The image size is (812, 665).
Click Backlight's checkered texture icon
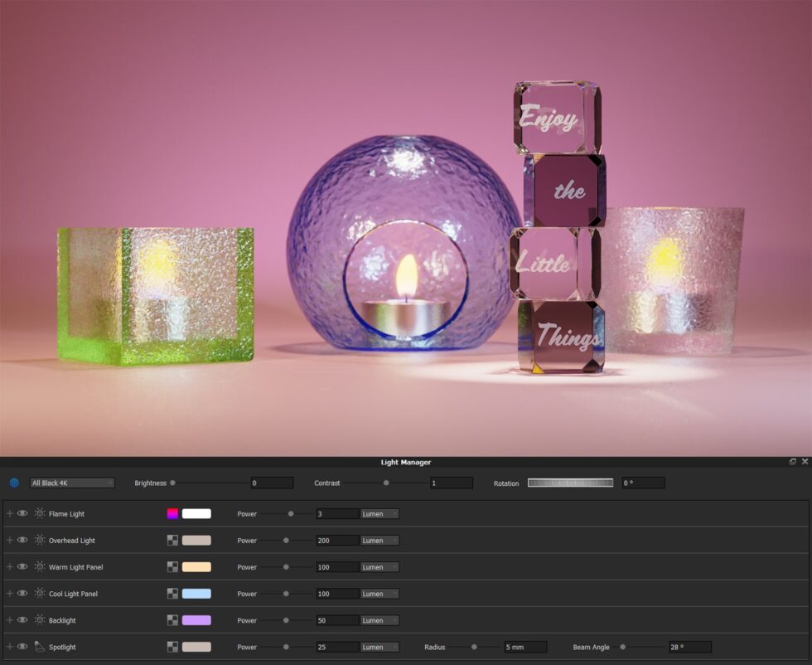point(172,620)
